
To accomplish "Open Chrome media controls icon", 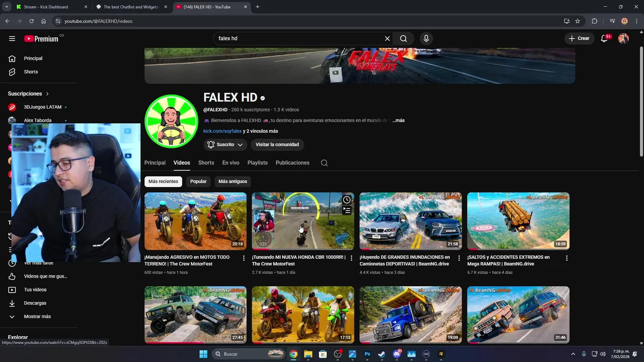I will coord(612,21).
